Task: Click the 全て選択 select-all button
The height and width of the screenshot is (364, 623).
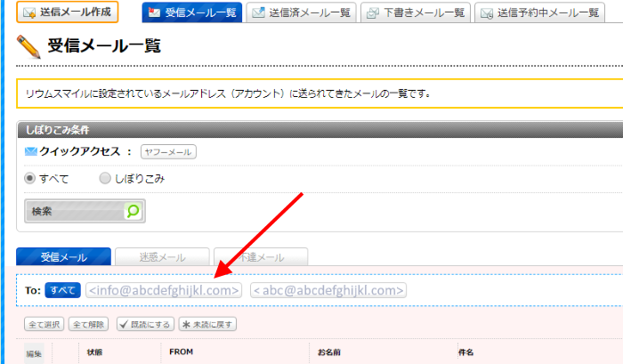Action: click(x=44, y=324)
